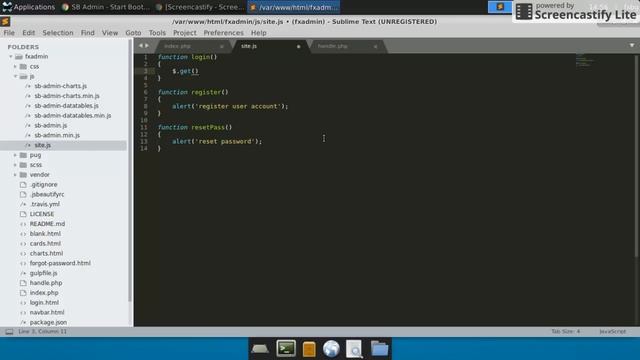The height and width of the screenshot is (360, 640).
Task: Switch to SB Admin browser window in taskbar
Action: tap(105, 7)
